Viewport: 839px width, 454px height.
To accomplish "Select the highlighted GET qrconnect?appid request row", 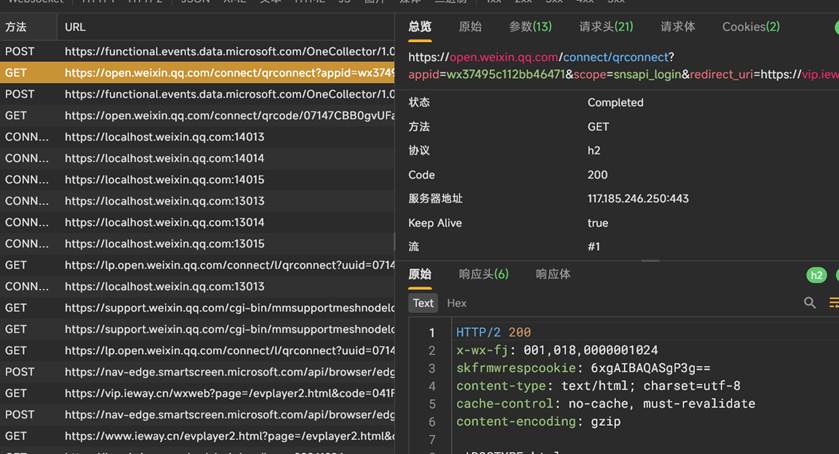I will point(197,73).
